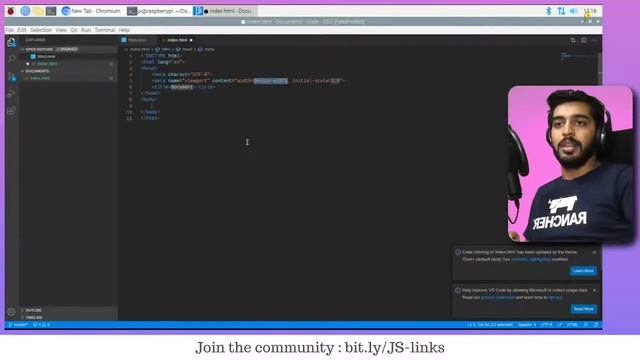Open the Bluetooth tray icon
Viewport: 640px width, 360px height.
point(549,11)
